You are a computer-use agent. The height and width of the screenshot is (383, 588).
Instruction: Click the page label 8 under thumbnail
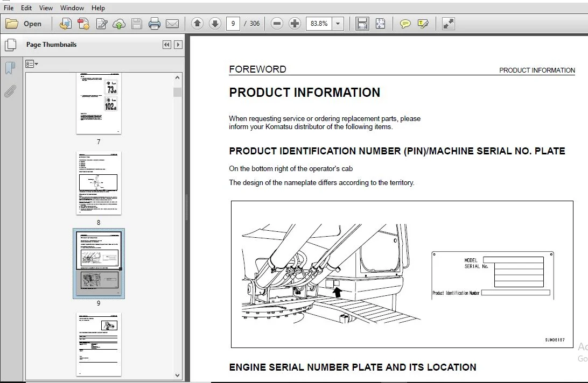click(x=99, y=223)
